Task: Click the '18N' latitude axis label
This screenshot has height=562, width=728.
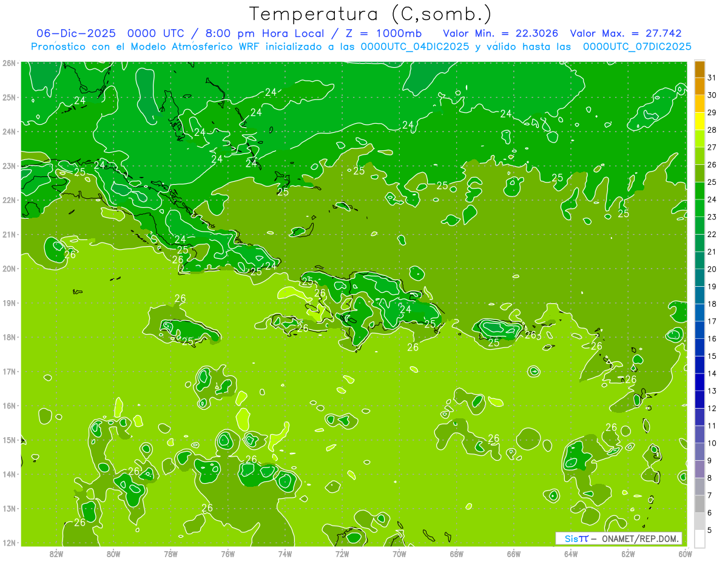Action: point(8,337)
